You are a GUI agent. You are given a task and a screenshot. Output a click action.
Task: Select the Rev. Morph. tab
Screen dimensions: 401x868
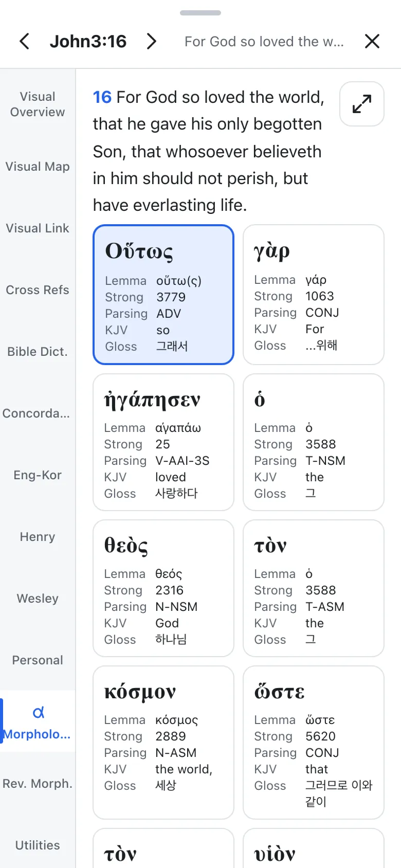tap(38, 784)
